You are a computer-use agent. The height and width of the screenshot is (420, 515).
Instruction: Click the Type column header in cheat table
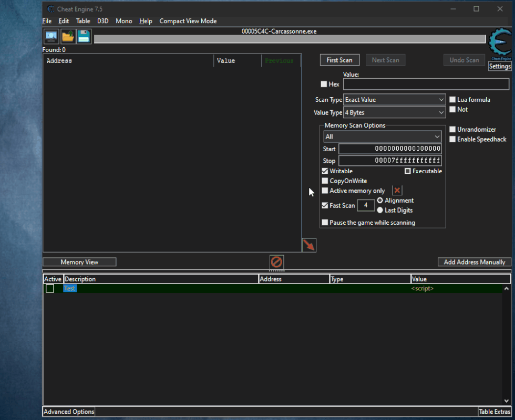370,279
